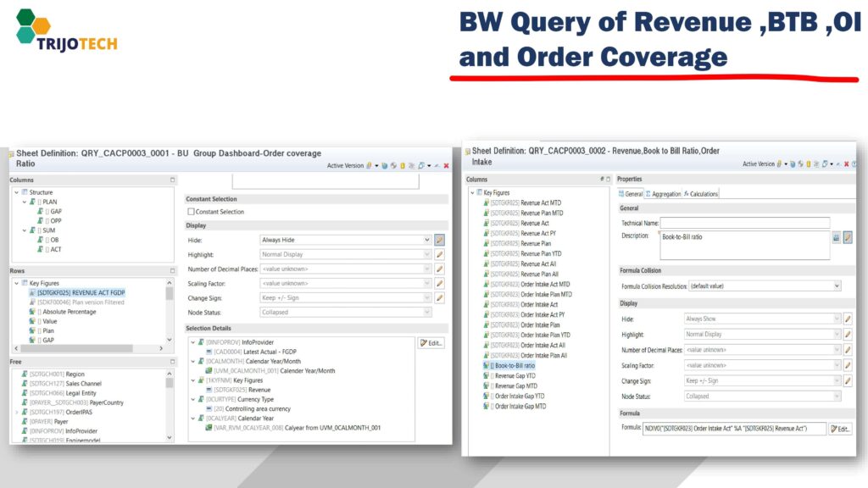Screen dimensions: 868x488
Task: Collapse the PLAN structure node
Action: 25,202
